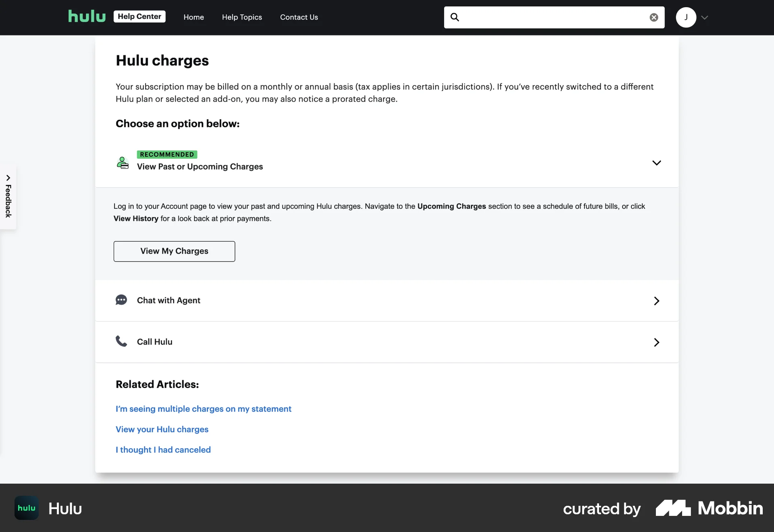Clear the search field with X icon
This screenshot has width=774, height=532.
click(654, 17)
